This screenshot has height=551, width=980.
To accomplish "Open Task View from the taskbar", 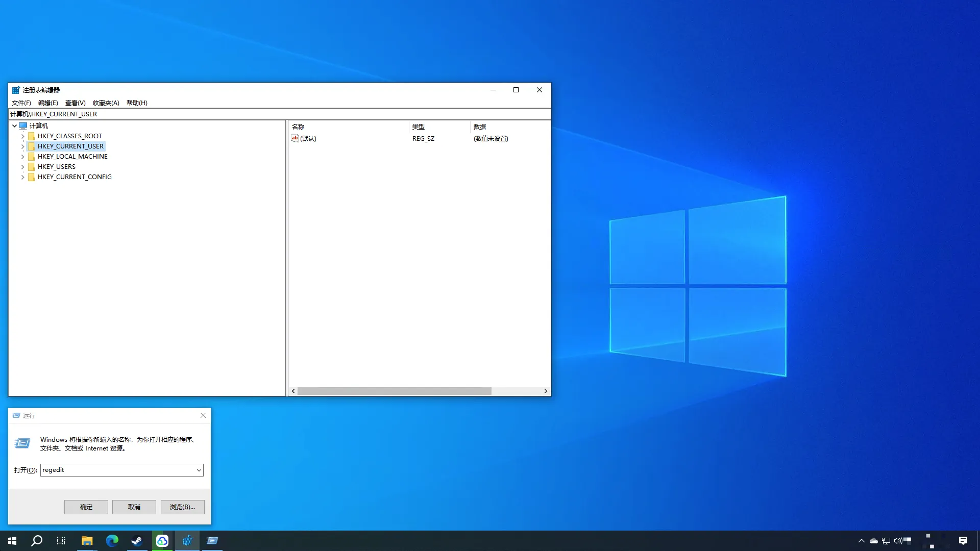I will click(61, 541).
